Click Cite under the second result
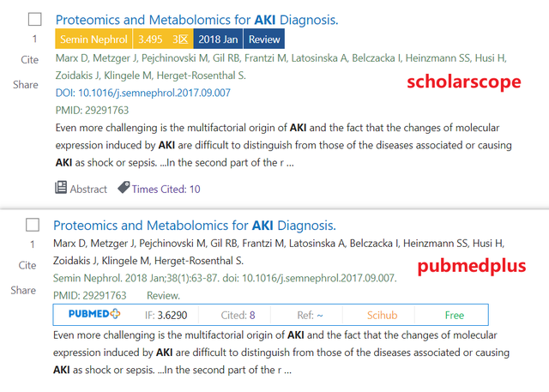 coord(27,265)
